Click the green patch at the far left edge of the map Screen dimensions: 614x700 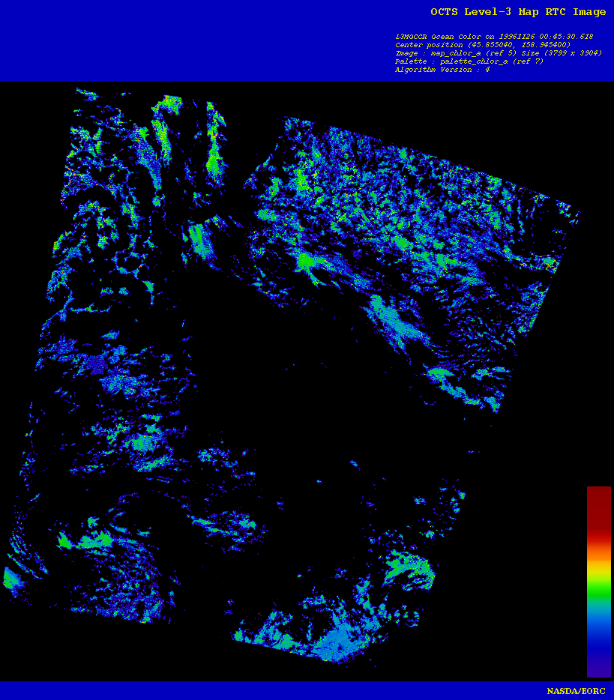9,579
